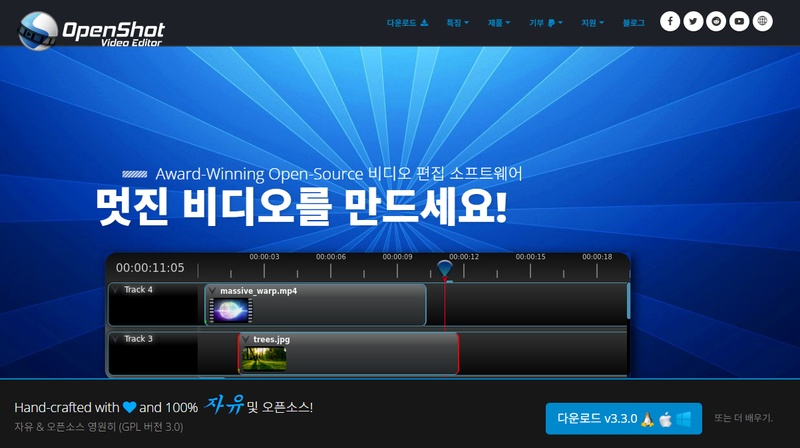Expand the 지원 dropdown menu
Viewport: 800px width, 448px height.
coord(592,23)
